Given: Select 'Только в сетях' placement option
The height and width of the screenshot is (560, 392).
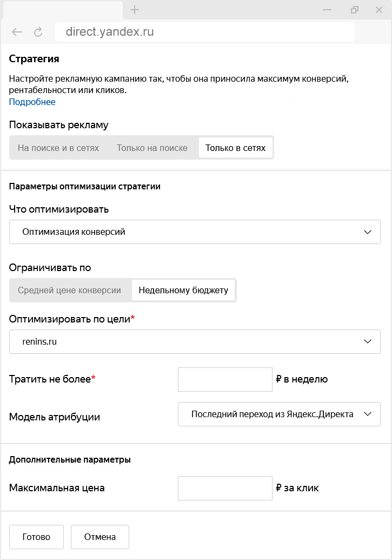Looking at the screenshot, I should point(235,148).
